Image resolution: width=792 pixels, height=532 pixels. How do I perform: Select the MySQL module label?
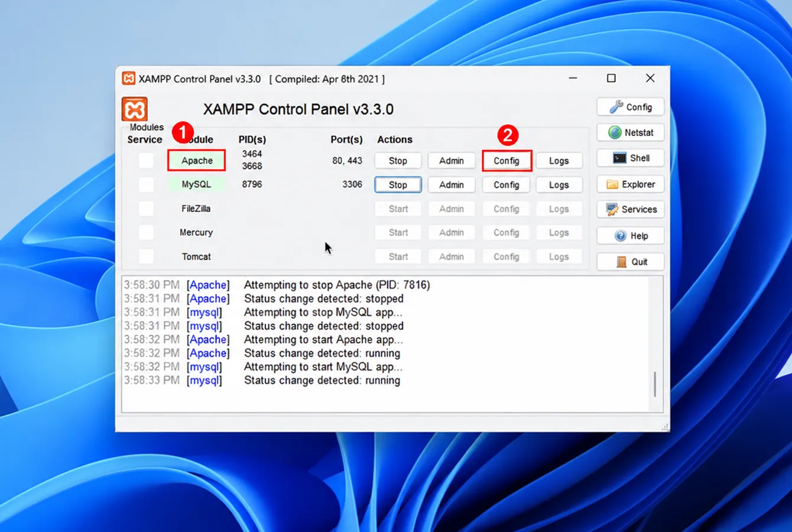(196, 184)
